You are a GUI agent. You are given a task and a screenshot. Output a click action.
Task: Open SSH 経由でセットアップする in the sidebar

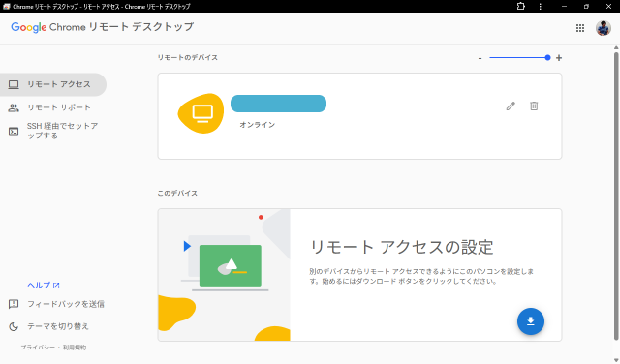pyautogui.click(x=53, y=131)
